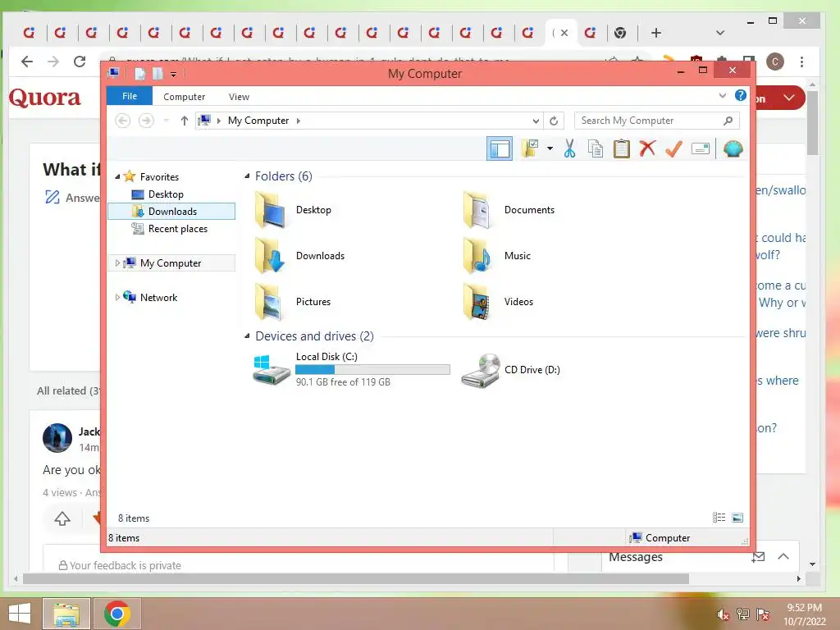840x630 pixels.
Task: Switch to large icons view in status bar
Action: (x=737, y=518)
